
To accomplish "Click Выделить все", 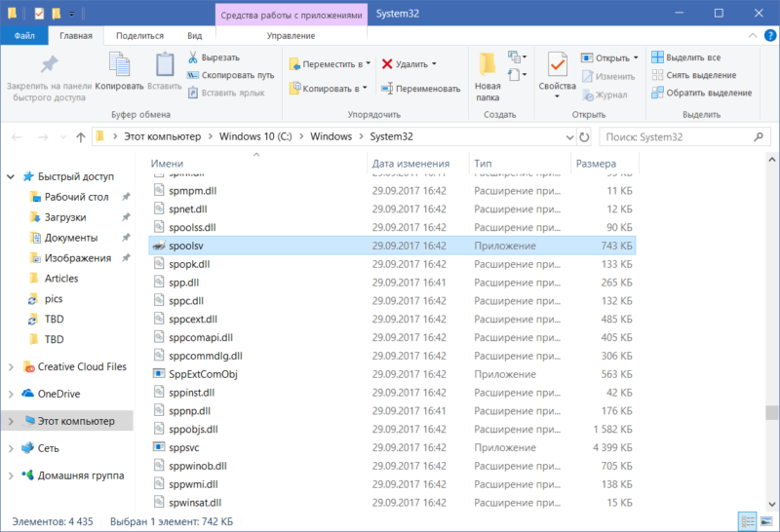I will (686, 57).
